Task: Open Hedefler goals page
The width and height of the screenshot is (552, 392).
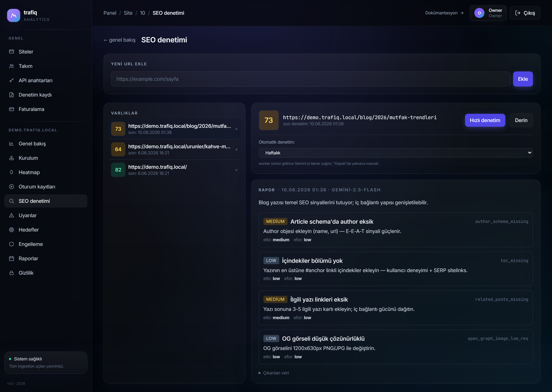Action: 46,230
